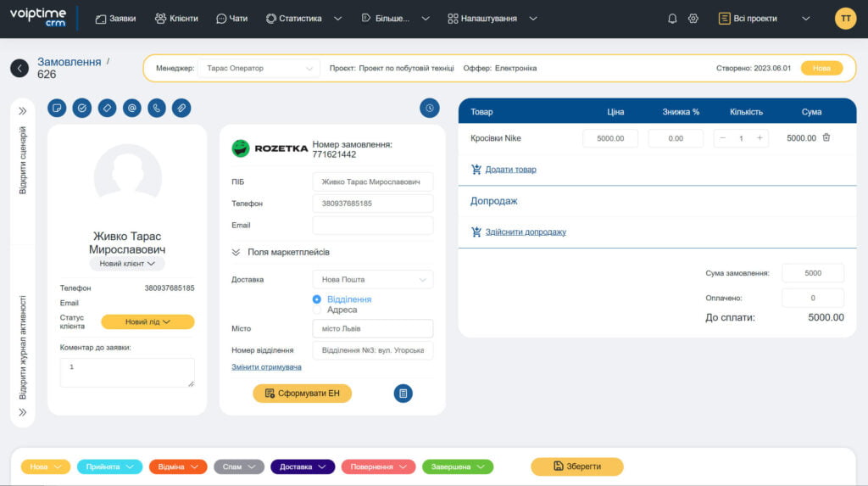This screenshot has height=486, width=868.
Task: Expand the Статистика menu arrow
Action: [337, 19]
